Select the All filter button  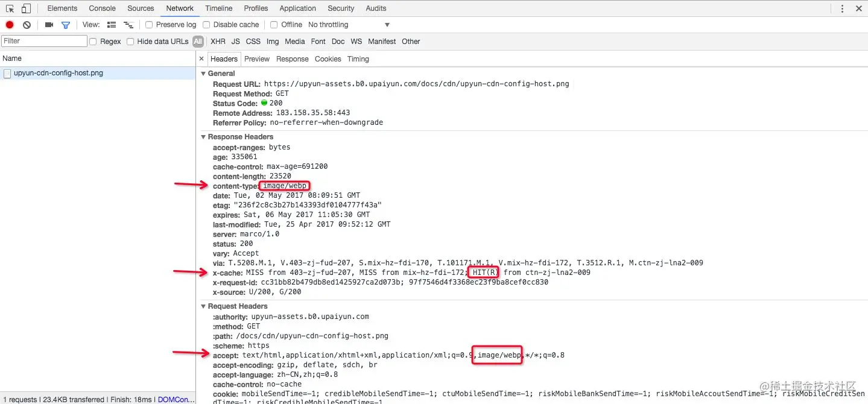click(198, 42)
